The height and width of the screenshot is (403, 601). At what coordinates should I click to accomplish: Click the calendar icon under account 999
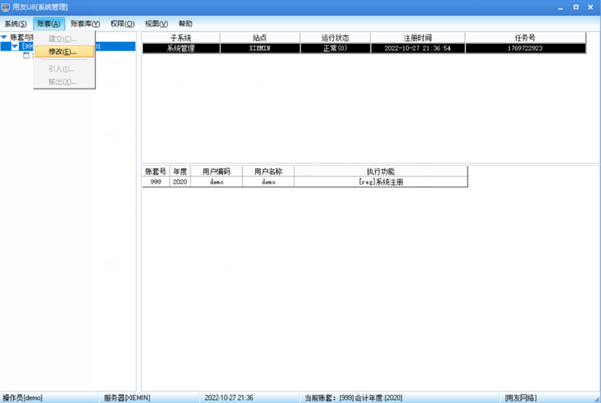(27, 56)
